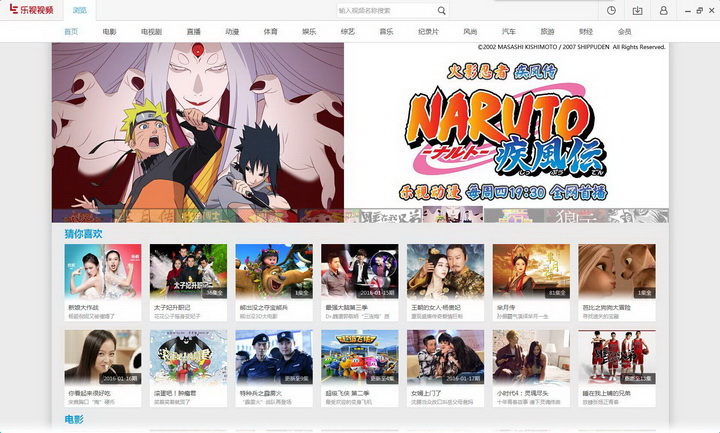Open the 睡在我上铺的兄弟 basketball thumbnail
Image resolution: width=720 pixels, height=433 pixels.
tap(617, 357)
